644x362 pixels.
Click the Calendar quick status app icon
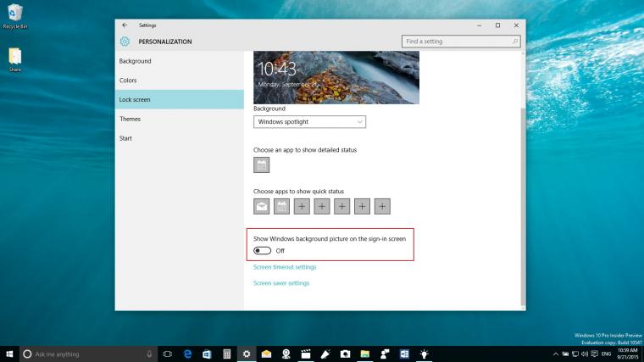(281, 206)
